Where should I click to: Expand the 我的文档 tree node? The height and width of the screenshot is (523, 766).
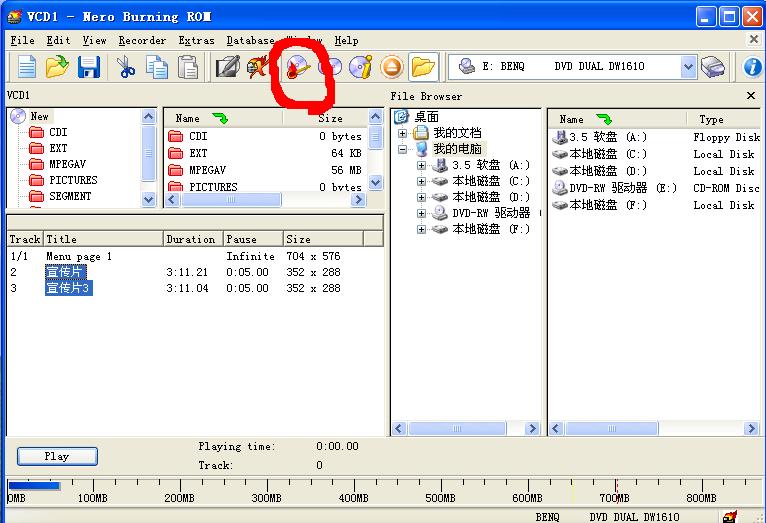402,133
